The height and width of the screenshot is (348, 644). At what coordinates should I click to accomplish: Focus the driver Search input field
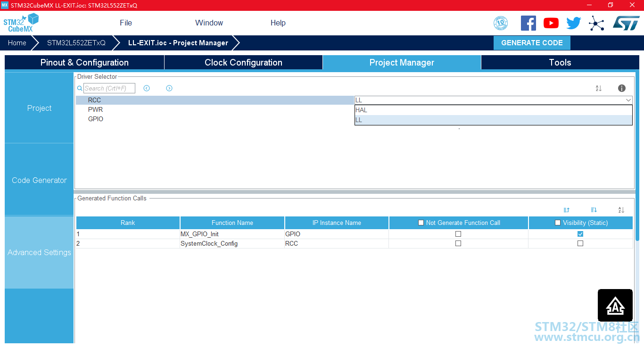tap(109, 88)
